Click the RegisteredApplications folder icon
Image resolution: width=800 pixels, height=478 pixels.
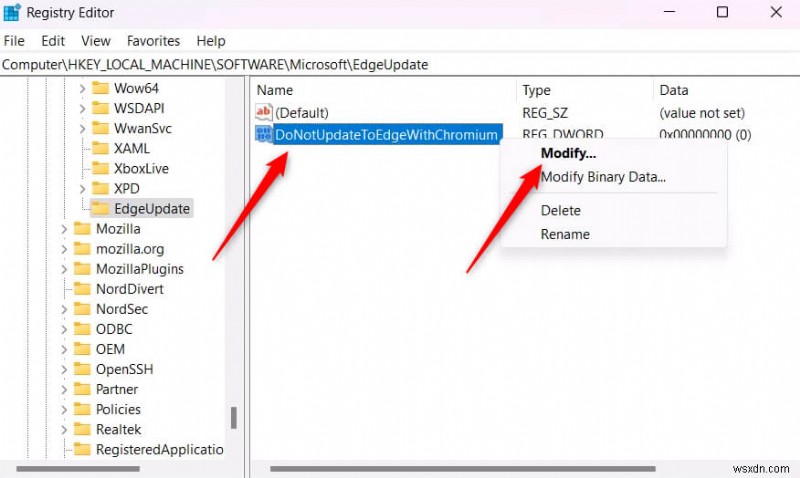pyautogui.click(x=82, y=449)
